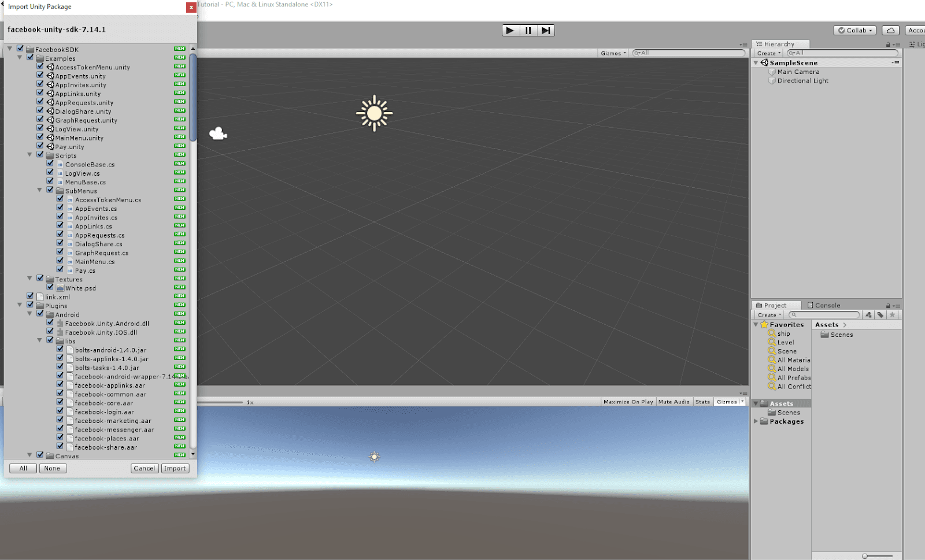Expand the Packages folder in the Project panel

point(757,421)
